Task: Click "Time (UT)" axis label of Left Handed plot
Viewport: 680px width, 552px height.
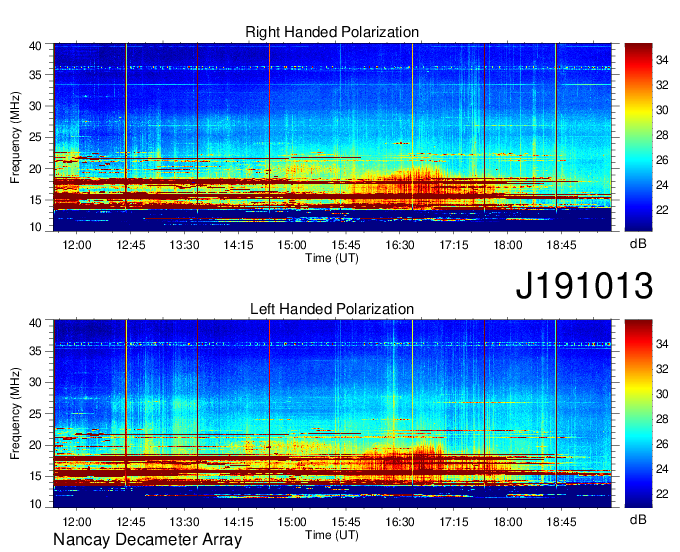Action: pyautogui.click(x=332, y=535)
